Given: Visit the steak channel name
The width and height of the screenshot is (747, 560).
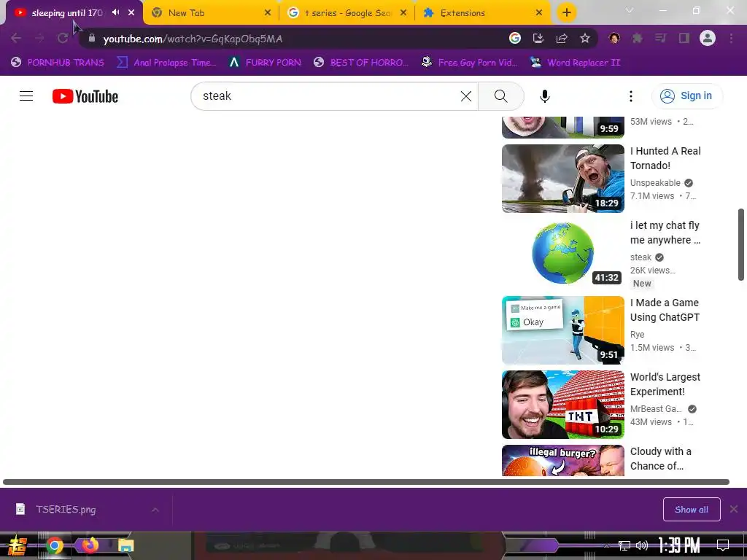Looking at the screenshot, I should (x=640, y=257).
